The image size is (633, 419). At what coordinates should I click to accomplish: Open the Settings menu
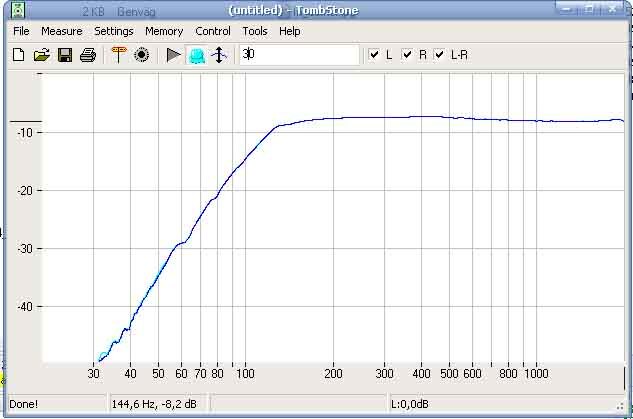pyautogui.click(x=114, y=31)
